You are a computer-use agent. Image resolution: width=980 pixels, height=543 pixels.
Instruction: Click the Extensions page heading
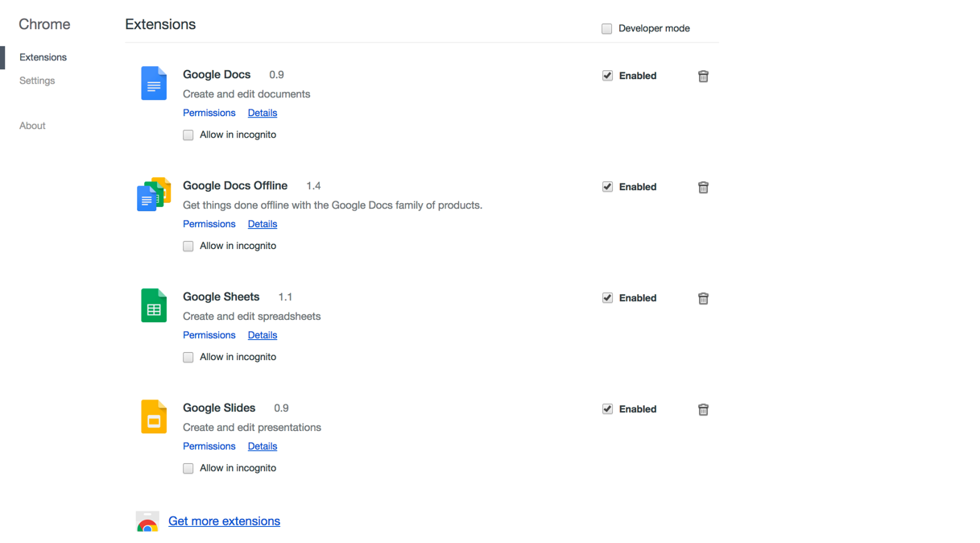(160, 24)
